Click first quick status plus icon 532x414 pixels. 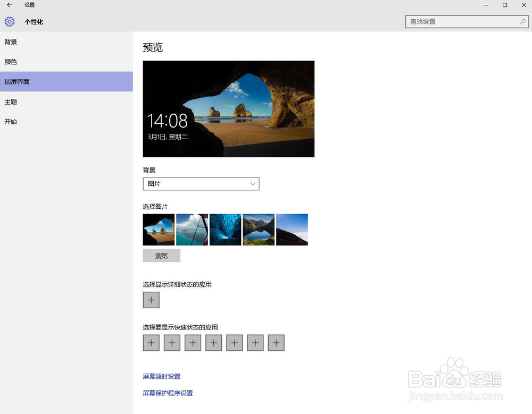coord(151,343)
